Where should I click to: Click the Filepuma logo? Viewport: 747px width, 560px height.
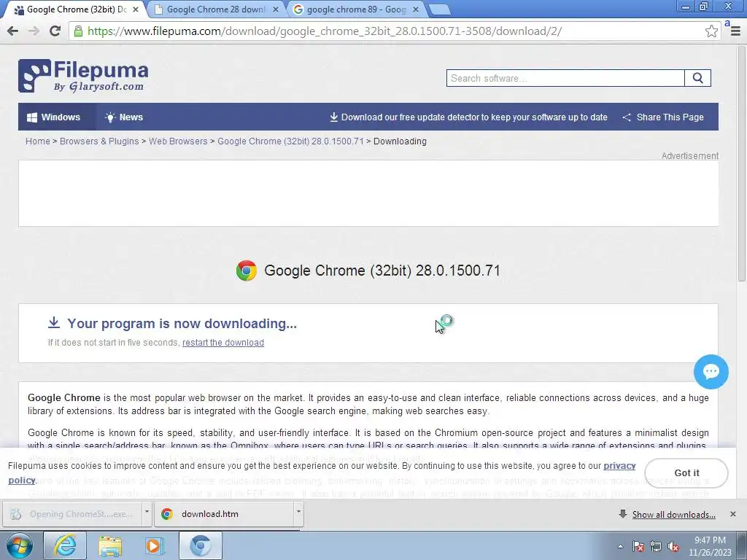pos(83,76)
